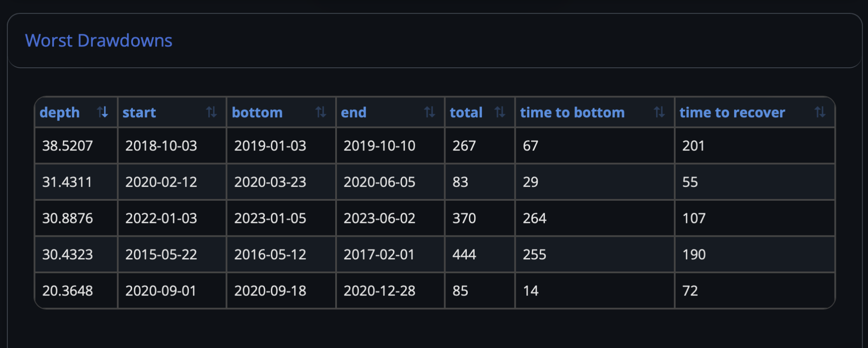Sort time to bottom column arrows

point(660,112)
